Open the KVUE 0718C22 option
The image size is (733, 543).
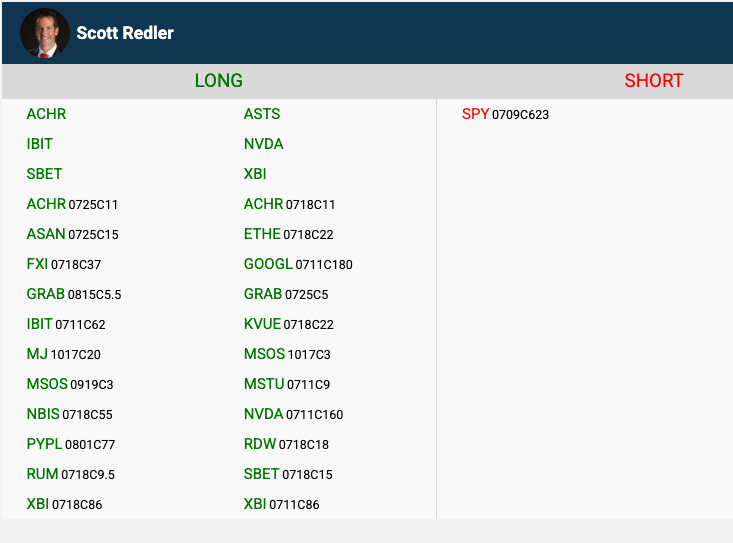click(x=288, y=324)
